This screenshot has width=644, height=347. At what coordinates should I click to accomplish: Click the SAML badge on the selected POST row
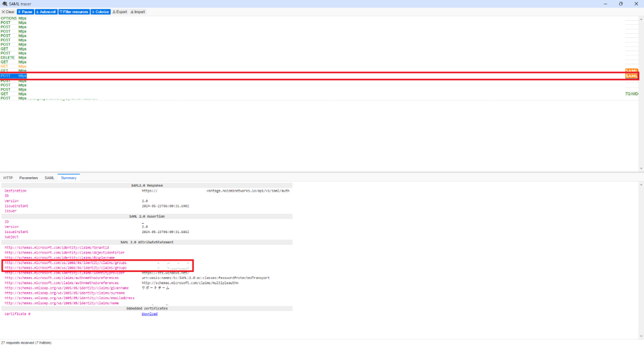(631, 76)
